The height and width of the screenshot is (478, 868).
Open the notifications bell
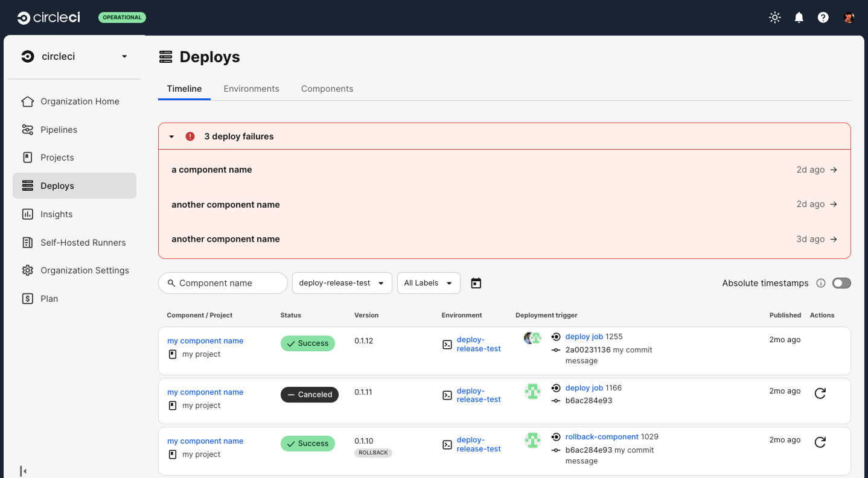click(x=799, y=18)
